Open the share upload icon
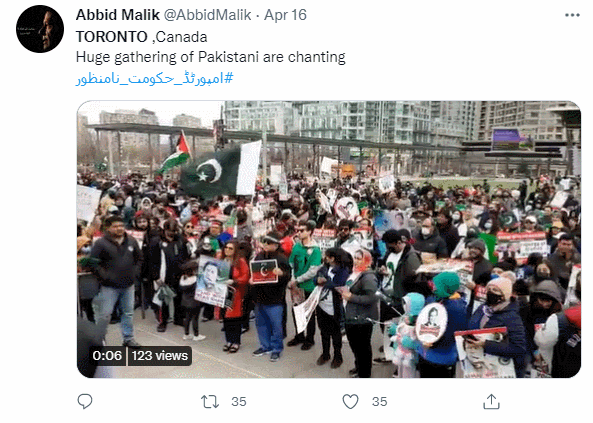 click(x=491, y=401)
